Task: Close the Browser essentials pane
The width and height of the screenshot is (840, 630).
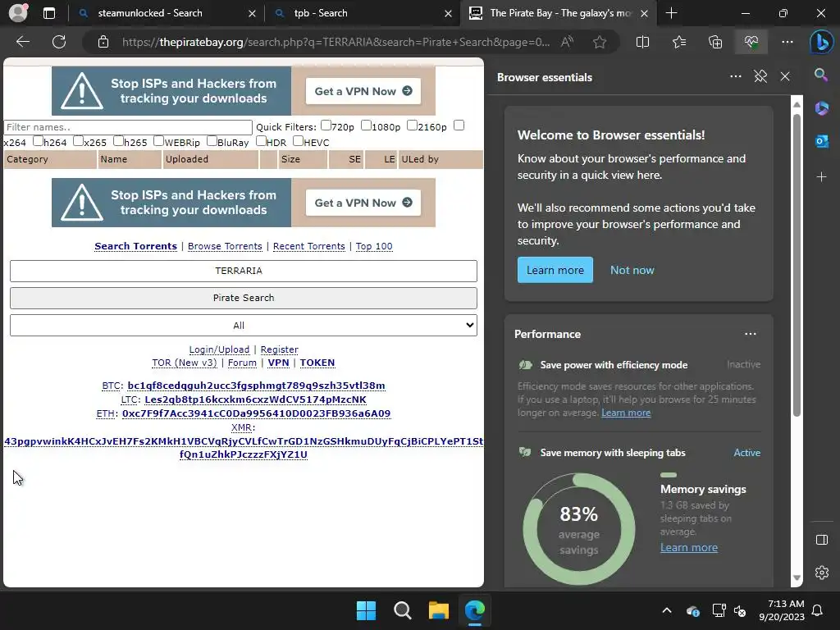Action: coord(785,76)
